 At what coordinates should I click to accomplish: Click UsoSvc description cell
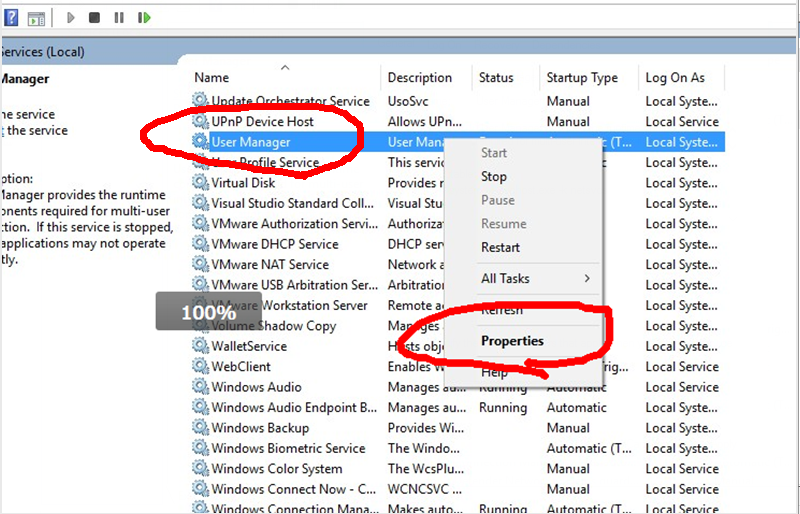pyautogui.click(x=408, y=101)
